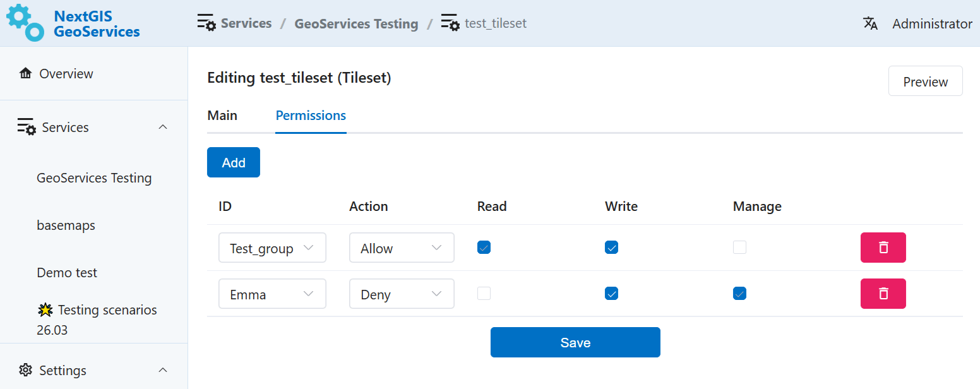Viewport: 980px width, 389px height.
Task: Delete the Test_group permission row
Action: pyautogui.click(x=883, y=248)
